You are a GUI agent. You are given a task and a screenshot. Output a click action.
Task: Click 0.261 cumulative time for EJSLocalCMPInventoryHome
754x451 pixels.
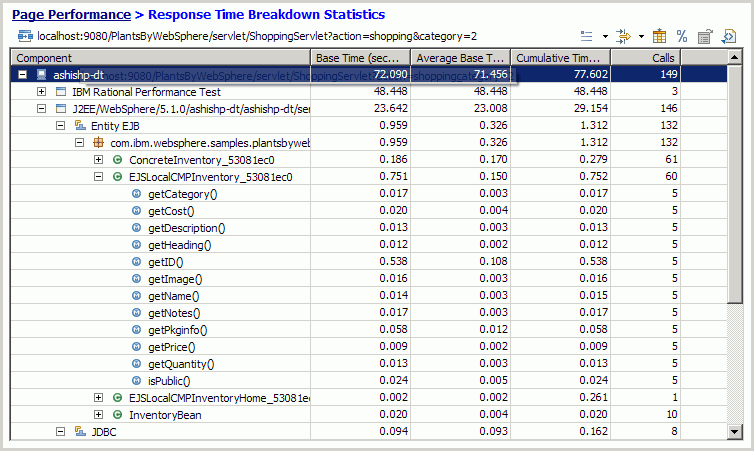coord(593,398)
